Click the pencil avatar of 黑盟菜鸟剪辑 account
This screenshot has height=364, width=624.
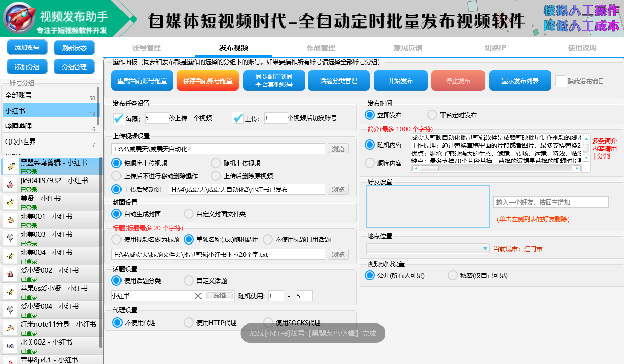click(10, 167)
